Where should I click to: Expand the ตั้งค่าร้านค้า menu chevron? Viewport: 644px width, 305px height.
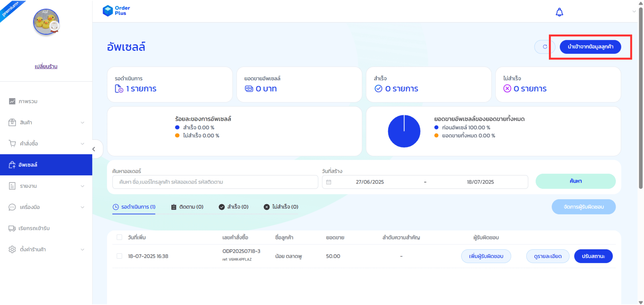83,250
